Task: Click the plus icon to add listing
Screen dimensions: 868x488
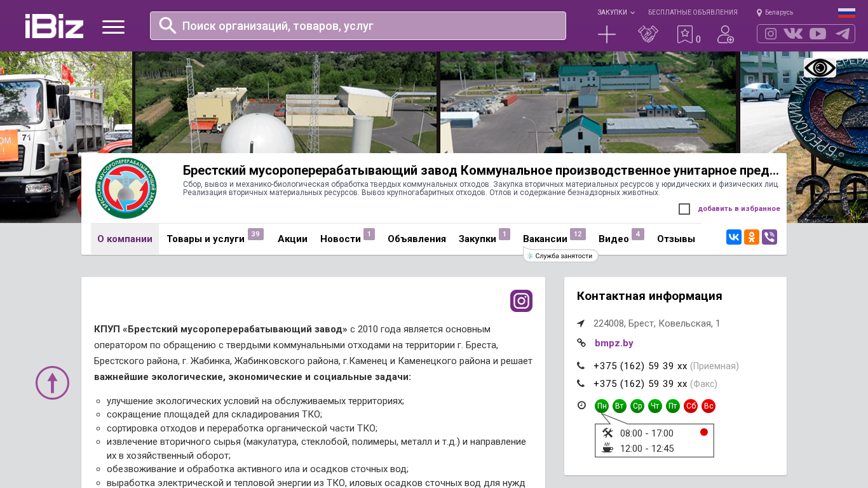Action: 607,34
